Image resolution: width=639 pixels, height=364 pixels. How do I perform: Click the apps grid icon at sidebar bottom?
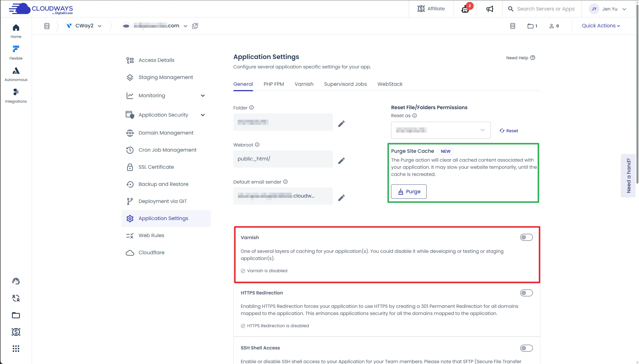16,349
